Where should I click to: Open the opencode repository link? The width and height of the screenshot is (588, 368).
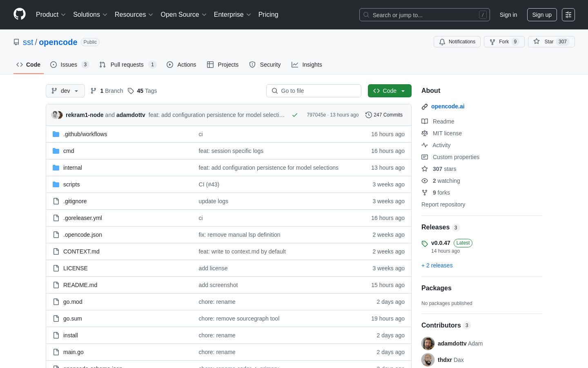pos(58,42)
